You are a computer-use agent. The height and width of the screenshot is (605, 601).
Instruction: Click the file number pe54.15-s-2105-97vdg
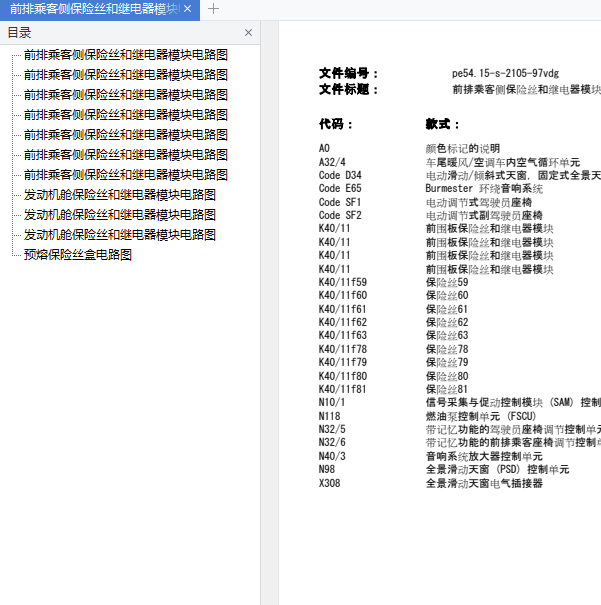505,73
